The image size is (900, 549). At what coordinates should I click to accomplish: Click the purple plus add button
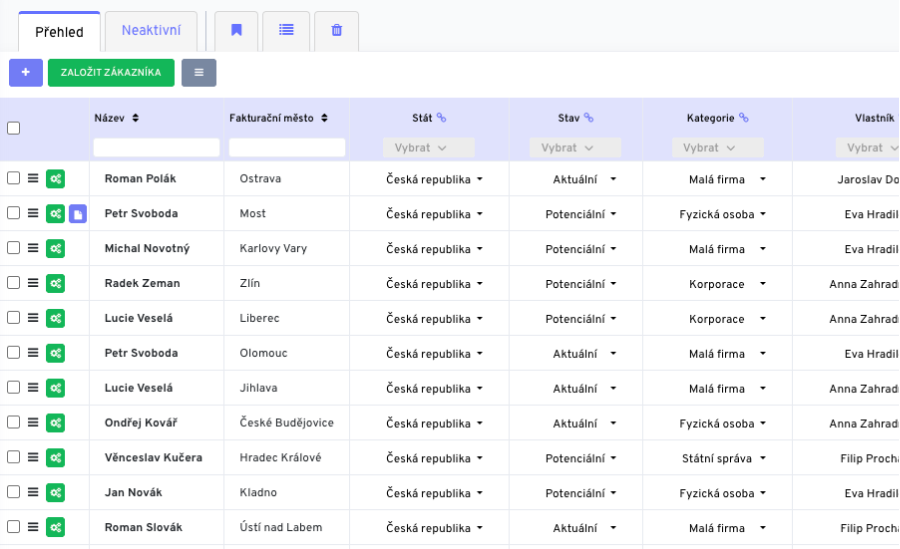(x=26, y=72)
